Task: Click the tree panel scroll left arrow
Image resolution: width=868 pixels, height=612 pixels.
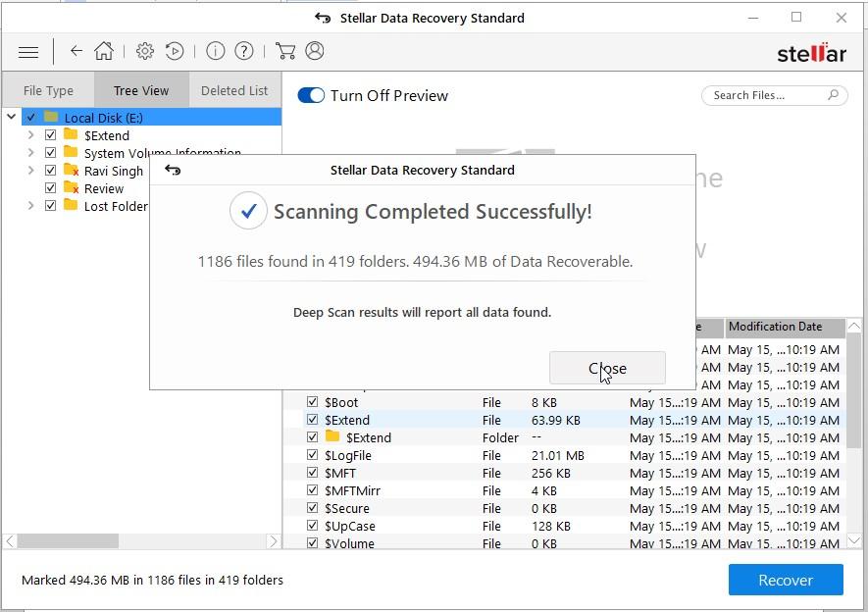Action: [x=10, y=540]
